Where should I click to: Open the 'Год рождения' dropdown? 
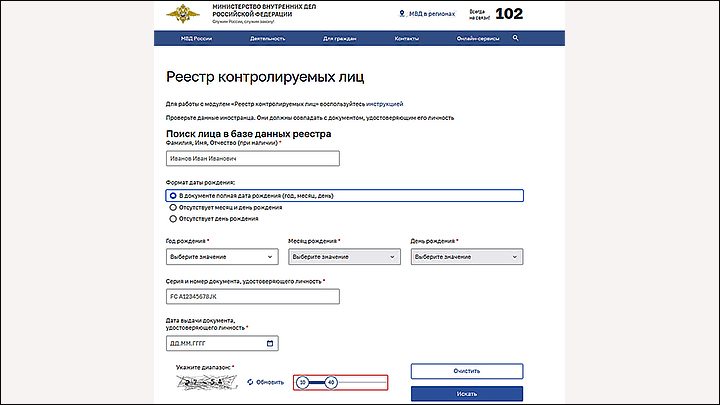point(220,257)
